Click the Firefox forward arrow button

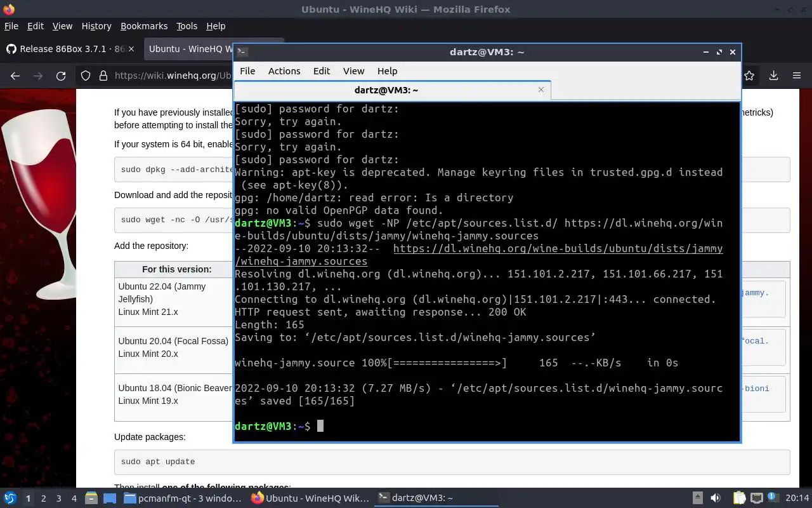(38, 76)
